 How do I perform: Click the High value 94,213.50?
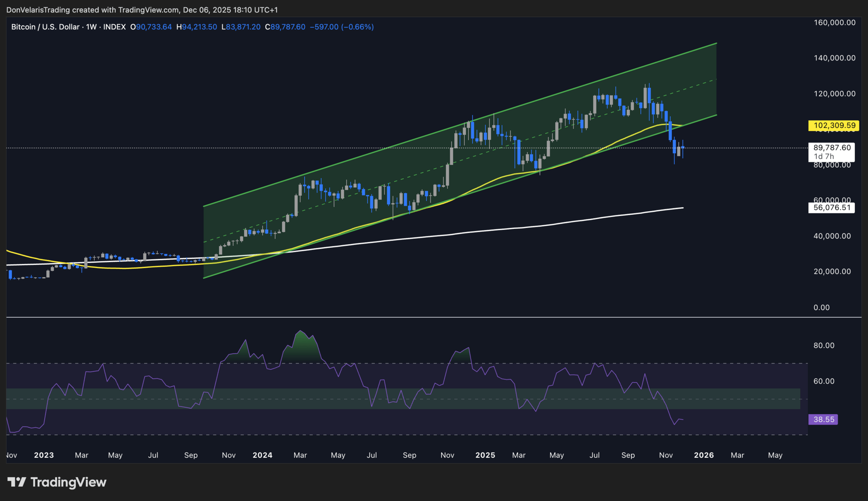pos(199,27)
